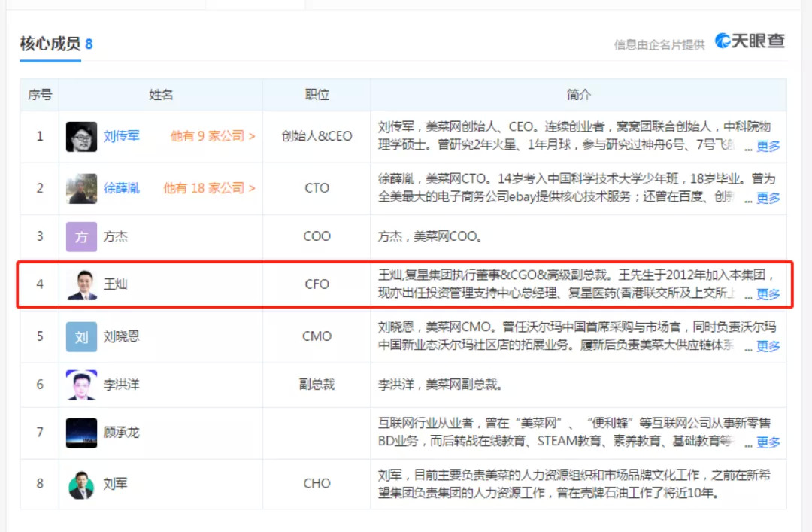
Task: Click the CMO position cell
Action: [317, 336]
